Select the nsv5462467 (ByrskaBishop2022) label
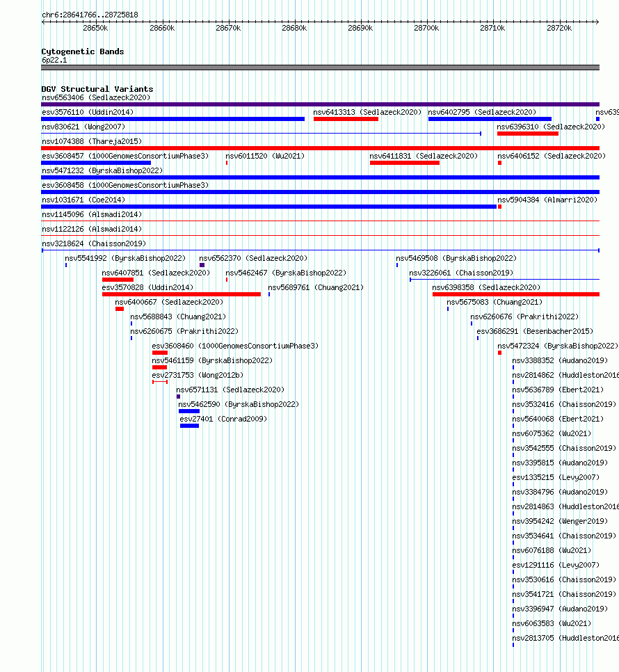 coord(286,273)
